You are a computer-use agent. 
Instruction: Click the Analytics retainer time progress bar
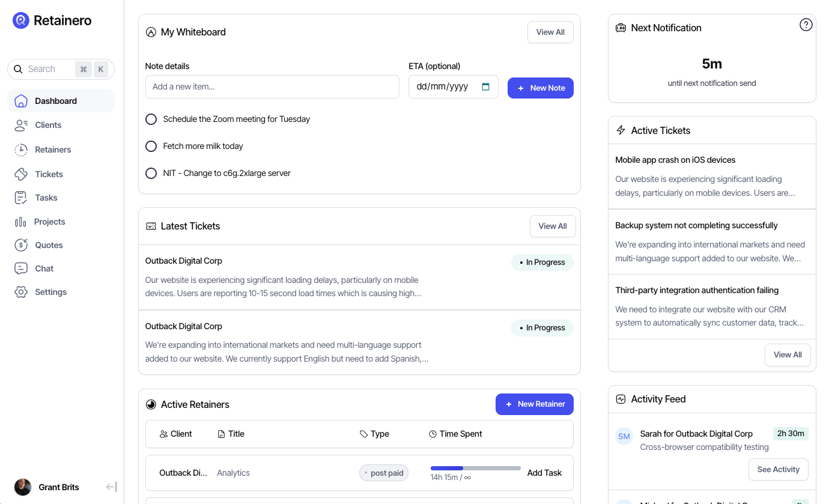(x=475, y=468)
